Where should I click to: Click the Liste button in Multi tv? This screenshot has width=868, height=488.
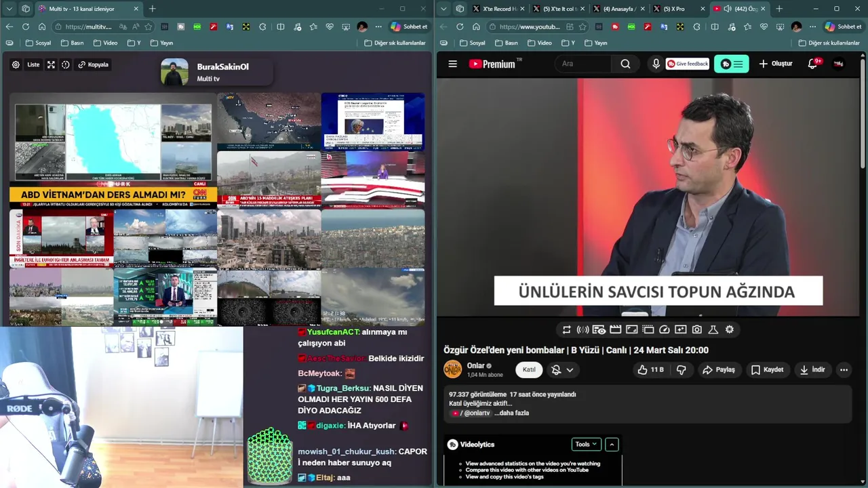click(33, 64)
